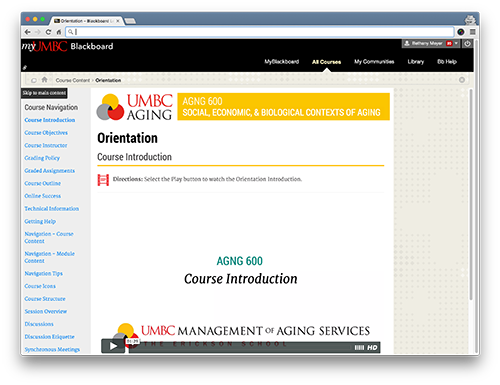Open the Discussions link
The width and height of the screenshot is (500, 385).
click(x=39, y=324)
